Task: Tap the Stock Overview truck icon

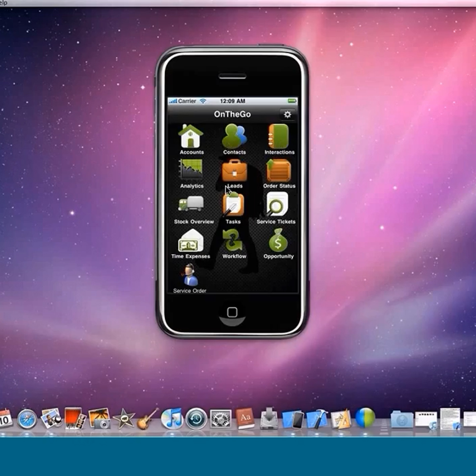Action: 191,204
